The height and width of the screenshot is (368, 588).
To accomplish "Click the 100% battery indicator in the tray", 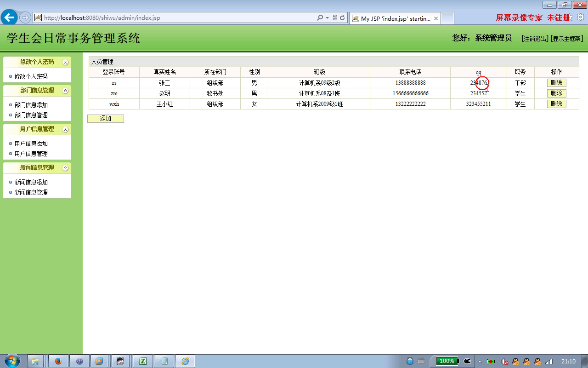I will pyautogui.click(x=447, y=361).
